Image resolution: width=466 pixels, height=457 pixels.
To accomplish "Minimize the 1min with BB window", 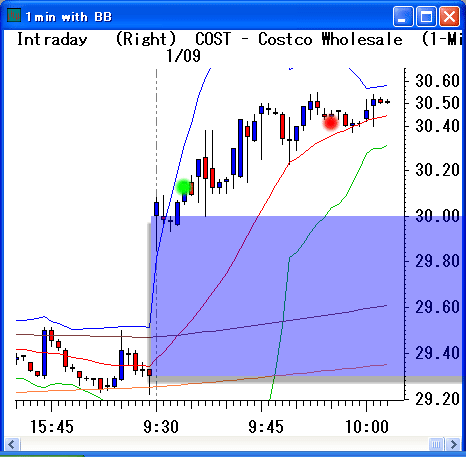I will (403, 16).
